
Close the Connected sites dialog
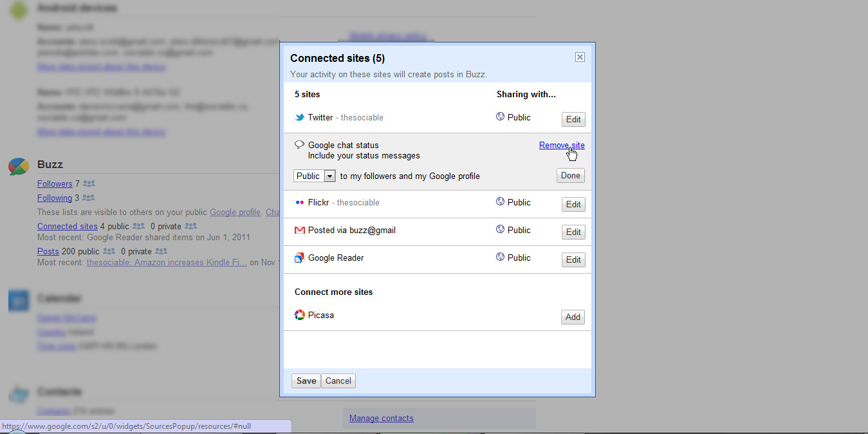coord(580,57)
